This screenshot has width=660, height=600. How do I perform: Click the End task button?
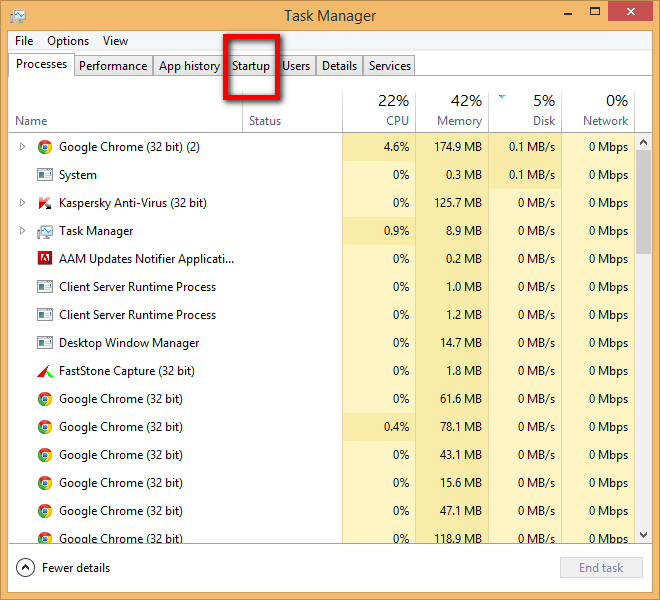click(601, 568)
